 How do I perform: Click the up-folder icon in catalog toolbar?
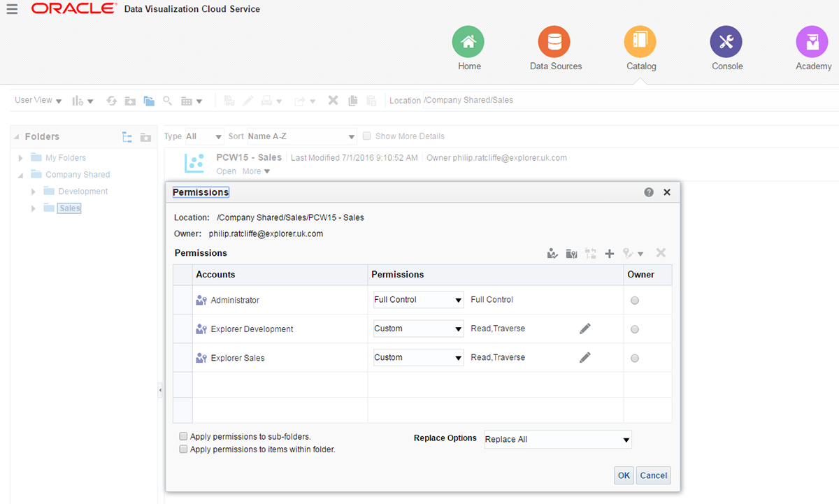tap(130, 101)
